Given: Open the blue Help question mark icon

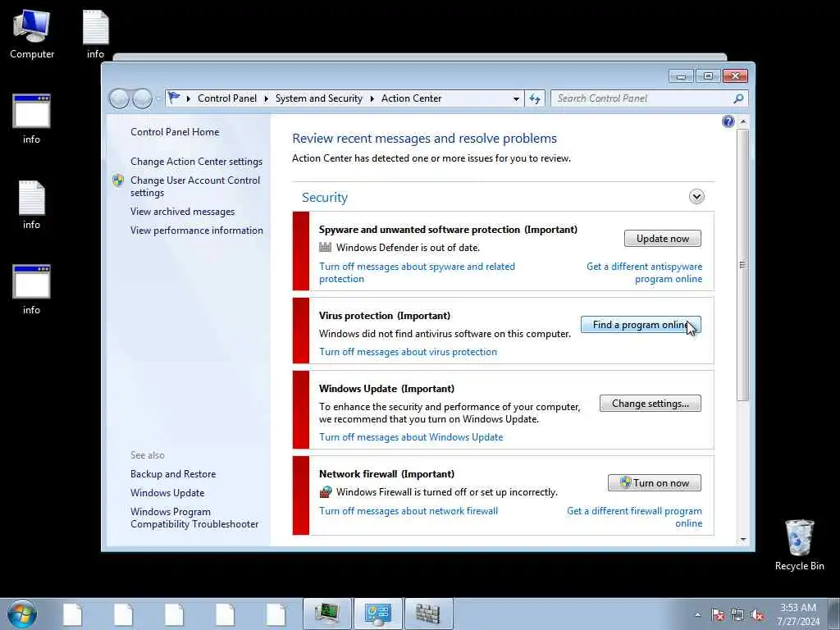Looking at the screenshot, I should click(728, 121).
